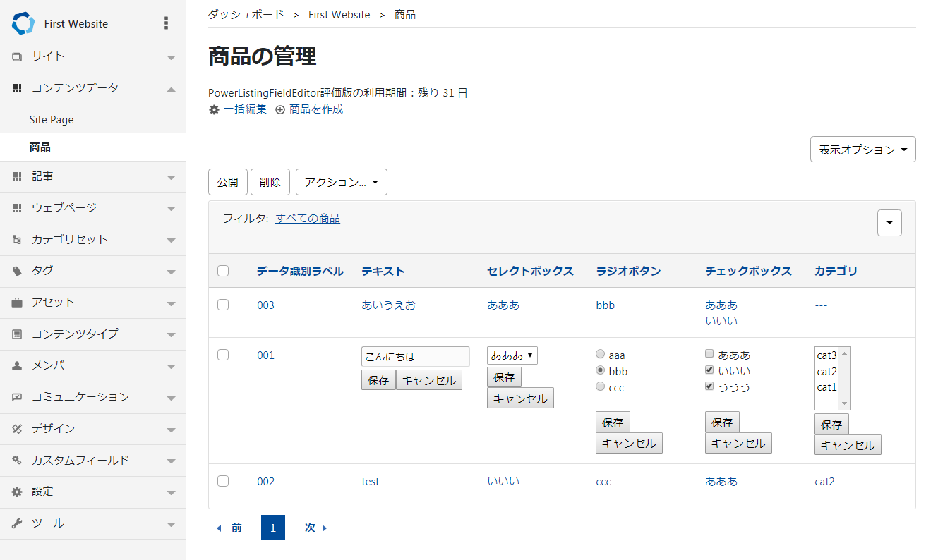Check the row checkbox for 001
The image size is (938, 560).
click(223, 355)
